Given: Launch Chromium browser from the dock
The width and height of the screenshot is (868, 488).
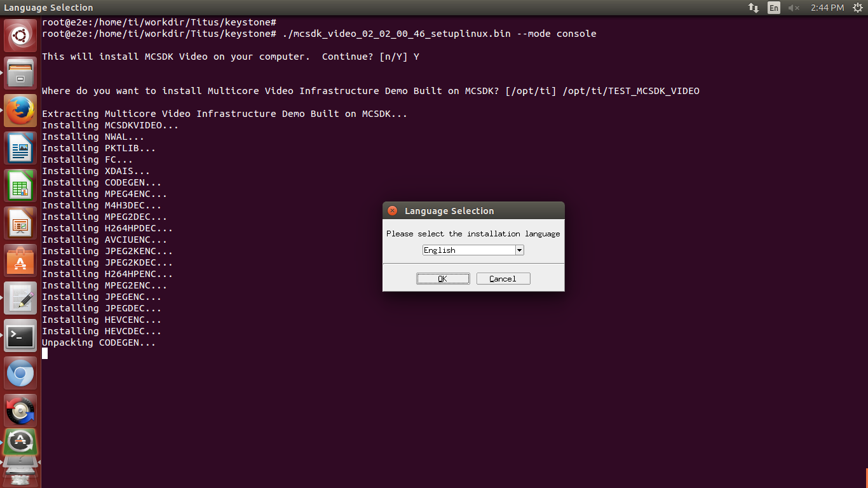Looking at the screenshot, I should pyautogui.click(x=20, y=373).
